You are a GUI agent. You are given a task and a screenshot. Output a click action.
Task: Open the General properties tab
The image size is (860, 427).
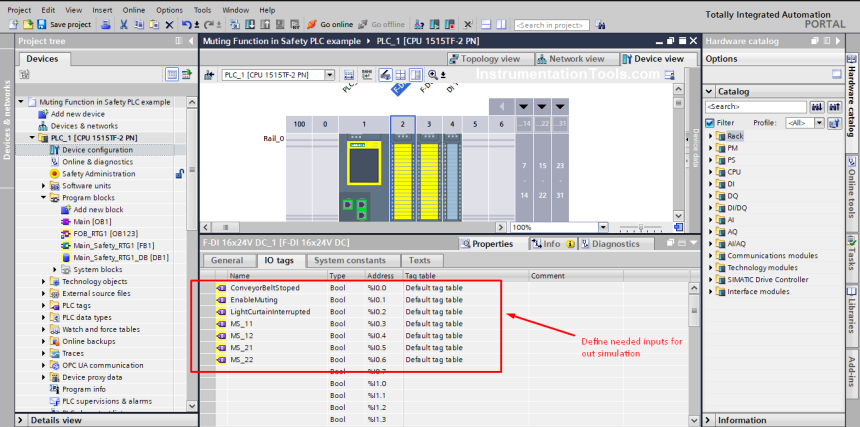tap(227, 260)
